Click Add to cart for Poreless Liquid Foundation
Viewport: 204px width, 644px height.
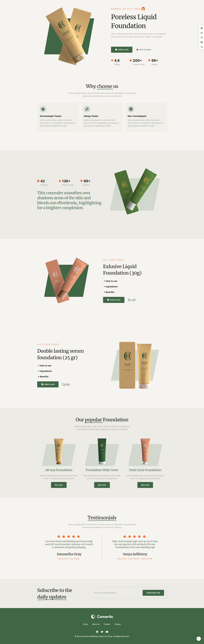pyautogui.click(x=122, y=50)
